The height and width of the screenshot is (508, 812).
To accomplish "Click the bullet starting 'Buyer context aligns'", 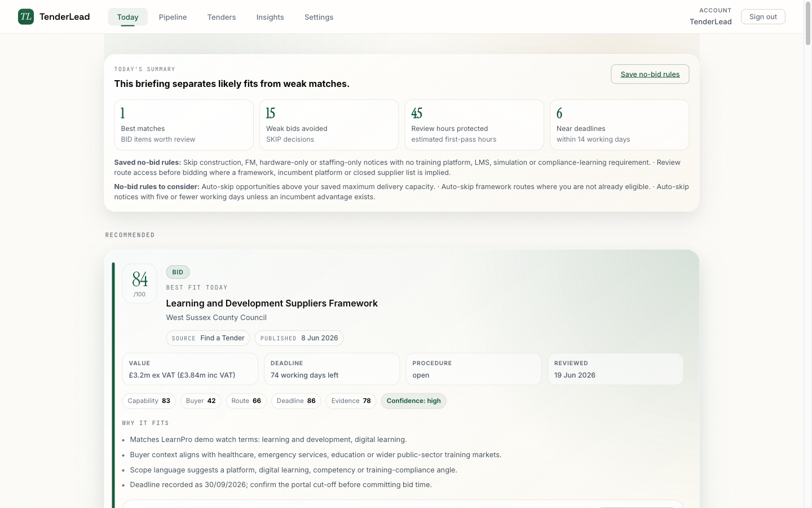I will point(316,455).
